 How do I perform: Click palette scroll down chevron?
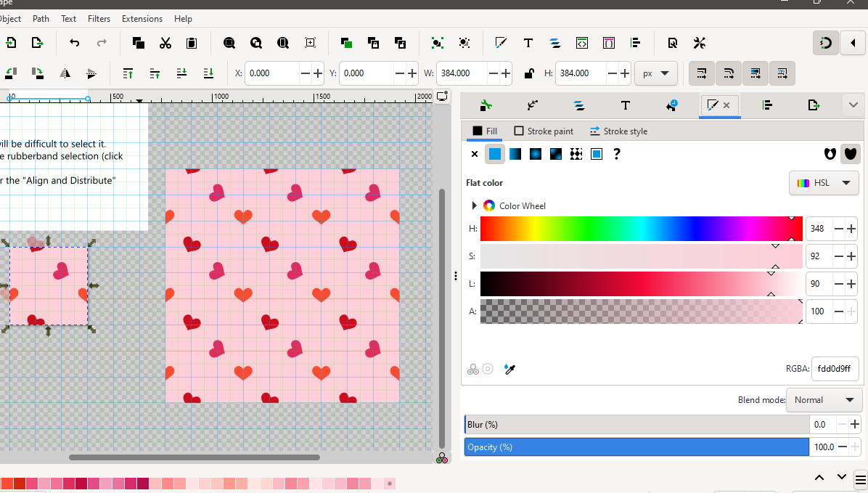tap(841, 478)
